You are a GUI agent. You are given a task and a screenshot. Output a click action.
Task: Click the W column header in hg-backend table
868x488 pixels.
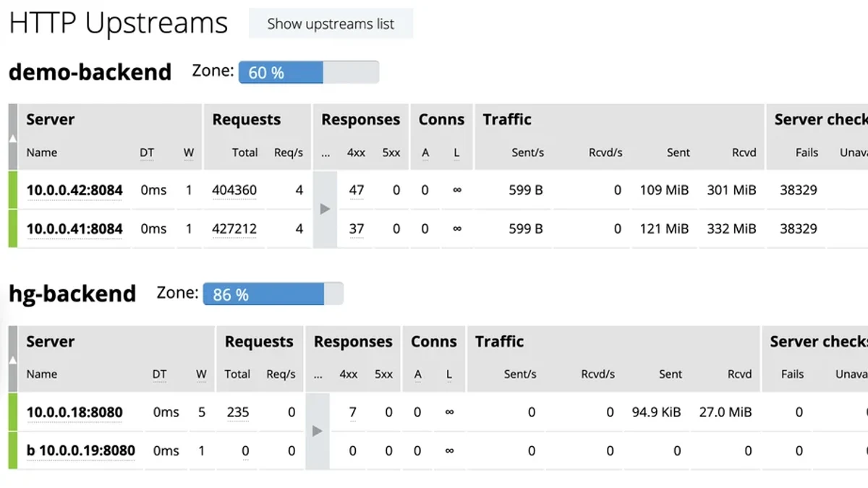coord(201,374)
